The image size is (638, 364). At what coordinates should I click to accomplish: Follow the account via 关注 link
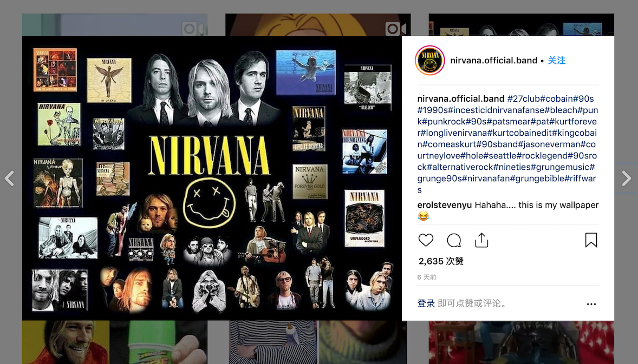coord(557,61)
